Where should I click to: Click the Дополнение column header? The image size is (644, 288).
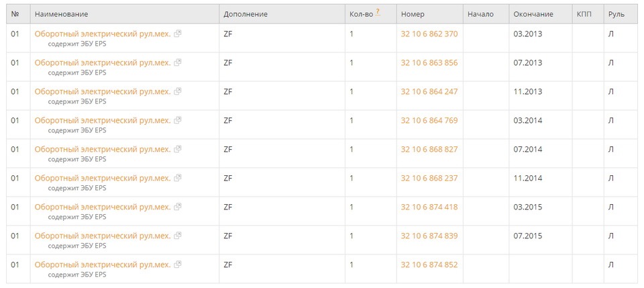pos(246,14)
